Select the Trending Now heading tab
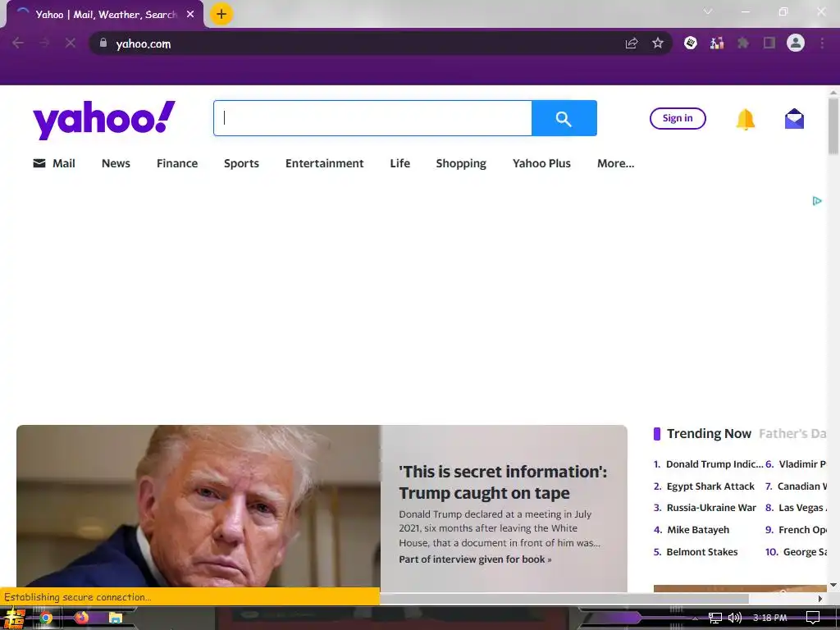840x630 pixels. click(709, 433)
